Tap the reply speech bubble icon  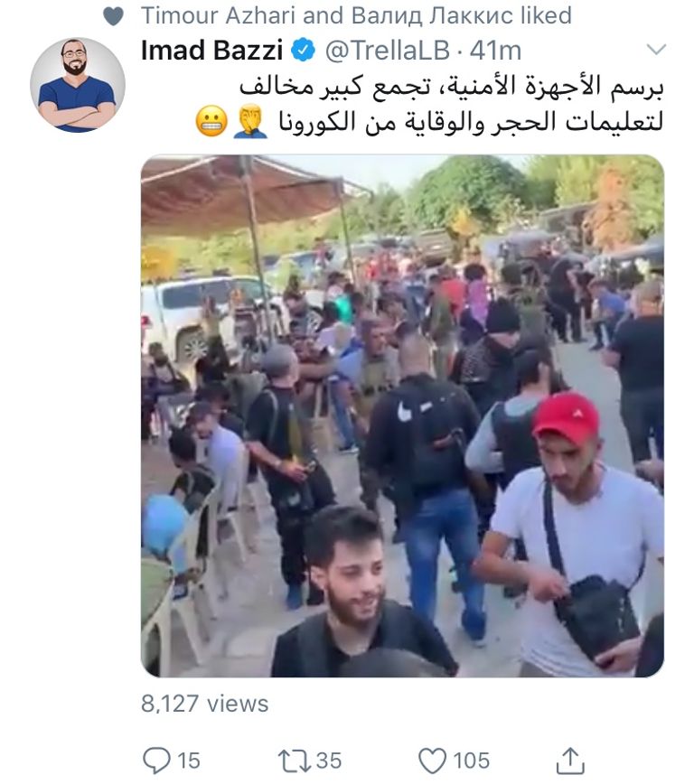click(156, 761)
